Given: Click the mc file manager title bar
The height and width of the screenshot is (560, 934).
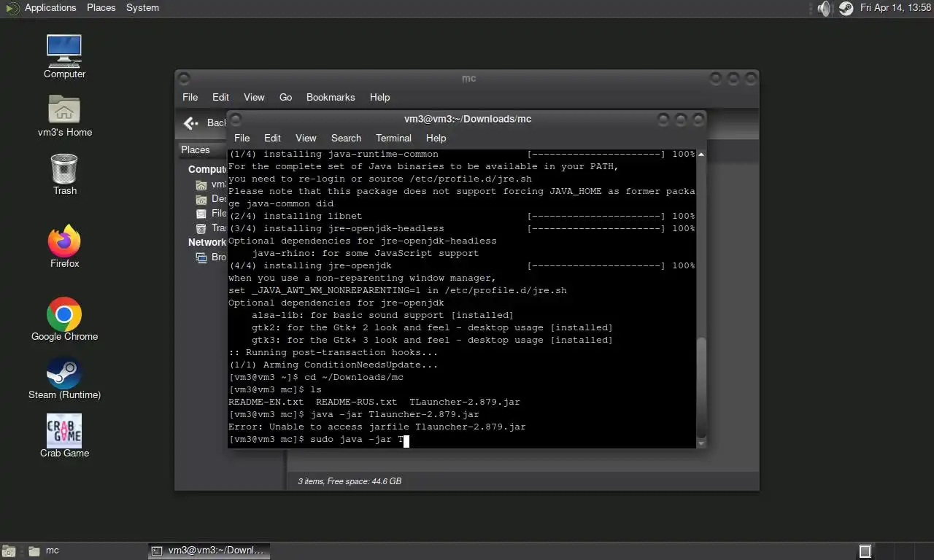Looking at the screenshot, I should point(468,78).
